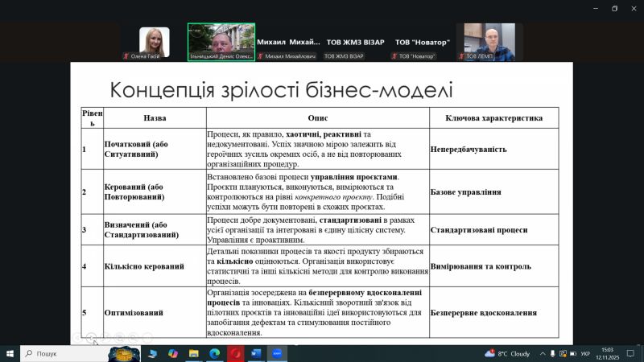Open the Opera browser taskbar icon
644x362 pixels.
coord(236,353)
